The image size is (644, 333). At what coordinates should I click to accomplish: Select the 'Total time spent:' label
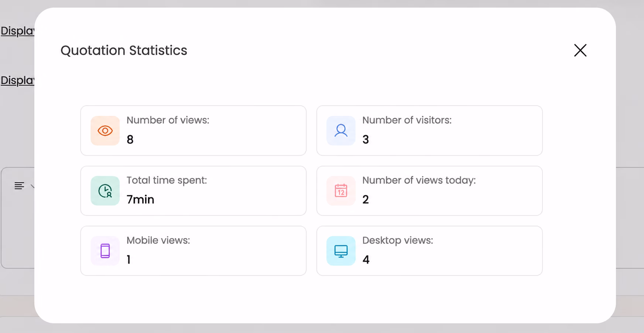click(x=167, y=180)
